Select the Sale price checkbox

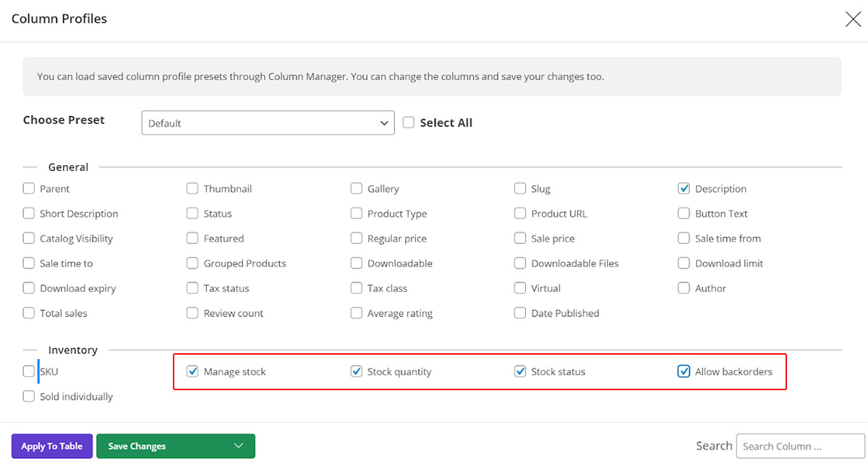click(520, 238)
